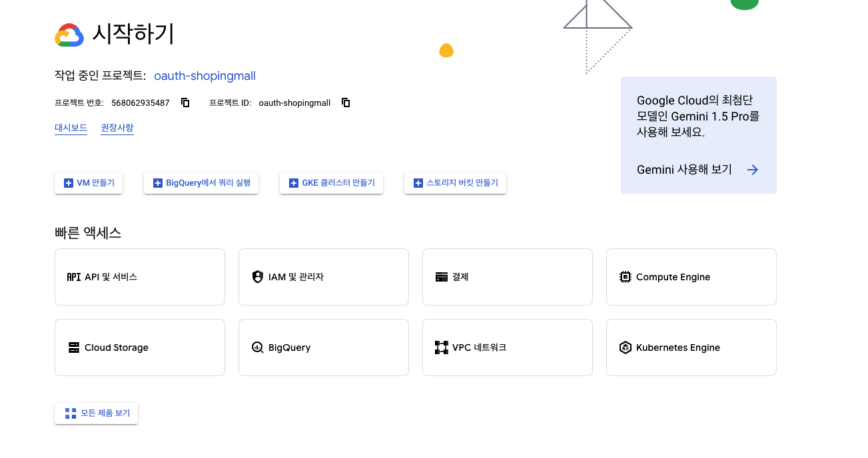Click the chip icon in Compute Engine card
This screenshot has width=868, height=458.
(626, 277)
